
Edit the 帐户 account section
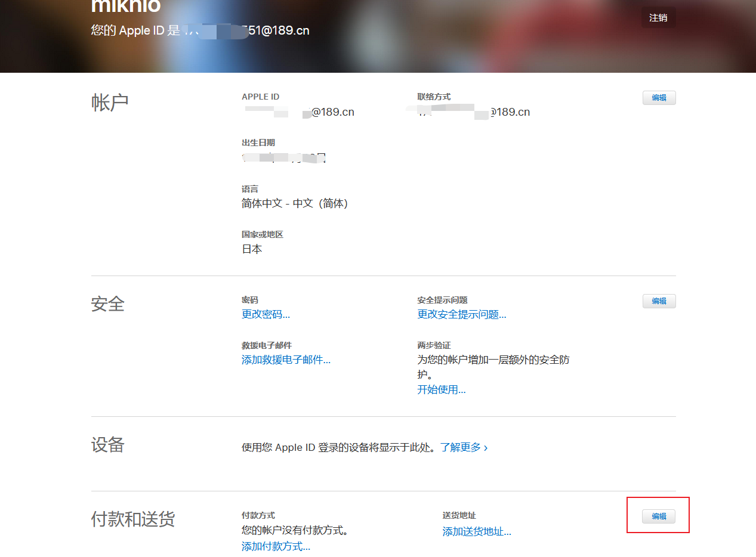click(x=659, y=98)
